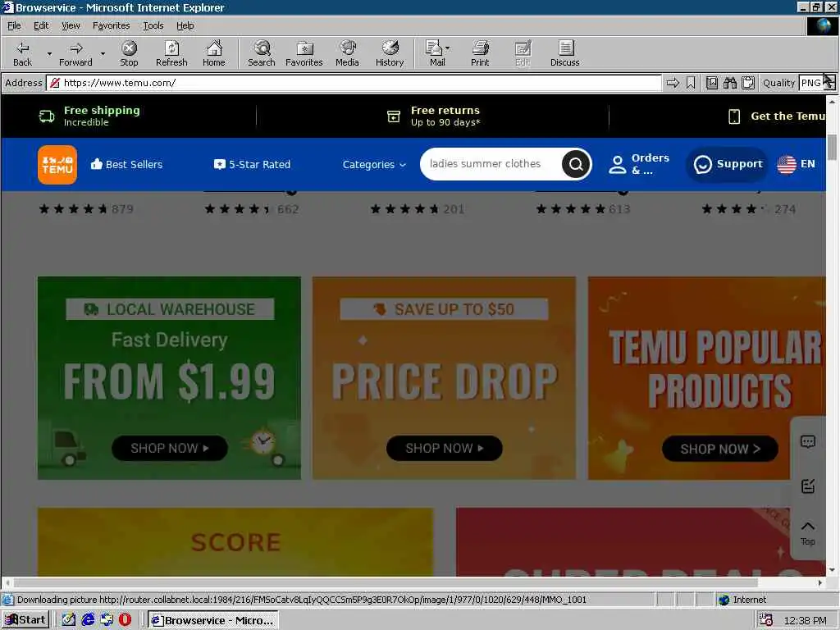The width and height of the screenshot is (840, 630).
Task: Click the Internet zone status indicator
Action: click(742, 600)
